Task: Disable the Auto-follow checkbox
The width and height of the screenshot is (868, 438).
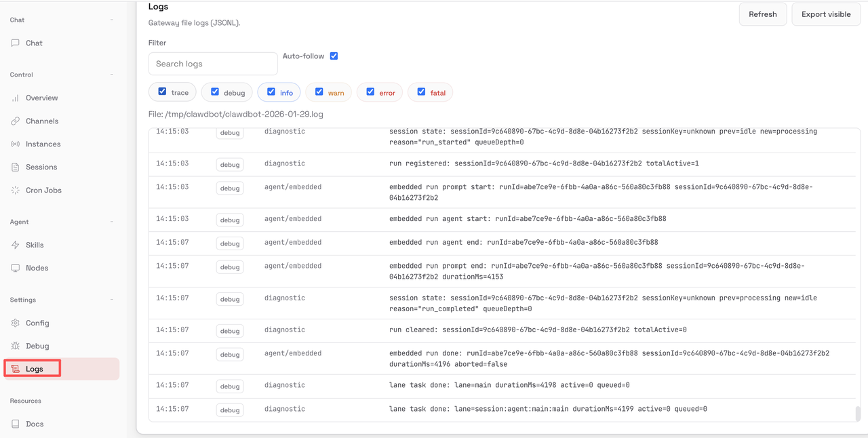Action: 334,56
